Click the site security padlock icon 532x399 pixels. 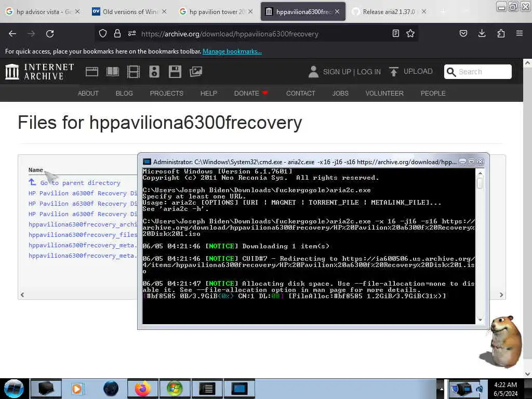(117, 34)
